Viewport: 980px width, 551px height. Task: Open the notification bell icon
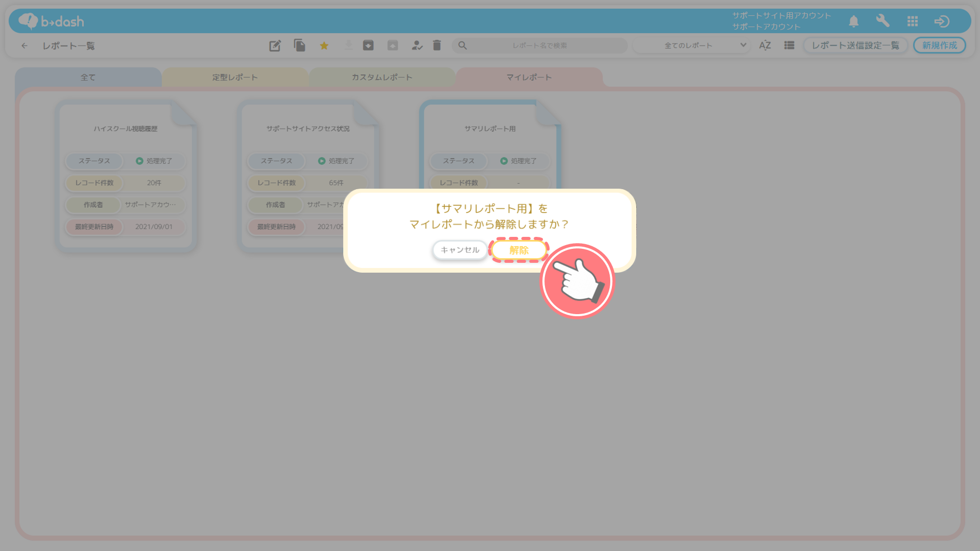[853, 21]
